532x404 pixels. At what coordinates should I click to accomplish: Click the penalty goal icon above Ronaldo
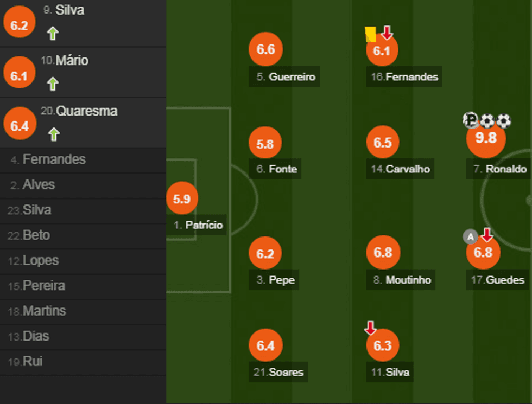(471, 120)
